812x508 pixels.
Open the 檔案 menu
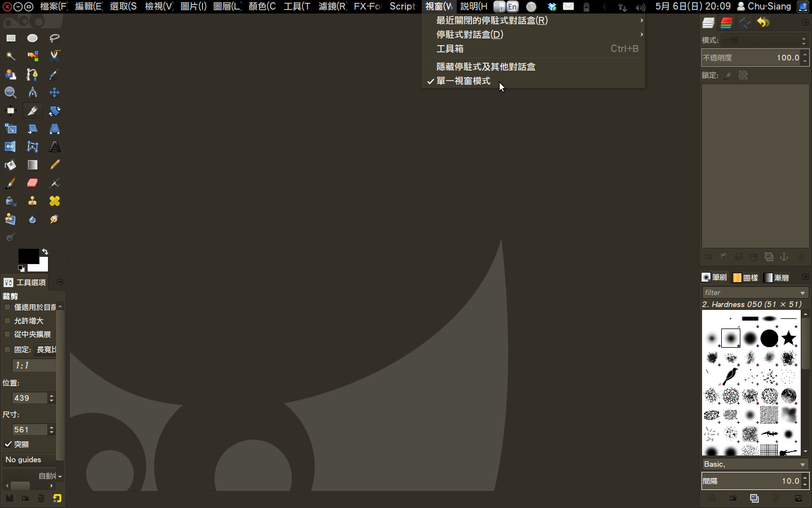(54, 6)
